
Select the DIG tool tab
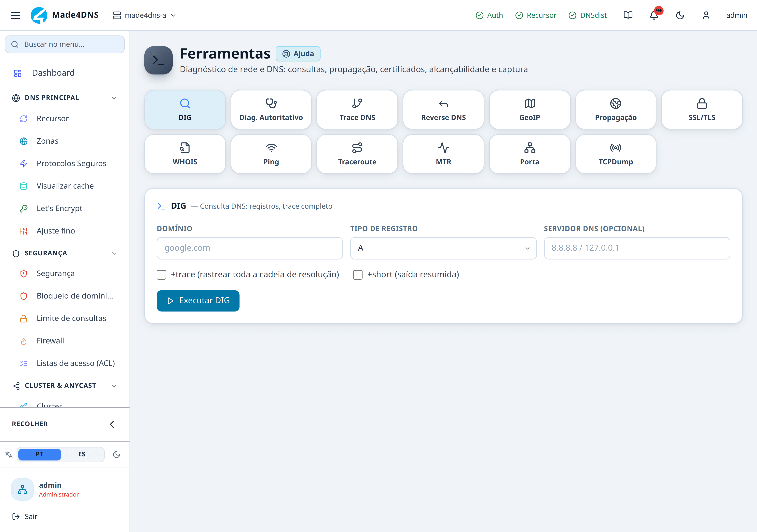tap(185, 110)
